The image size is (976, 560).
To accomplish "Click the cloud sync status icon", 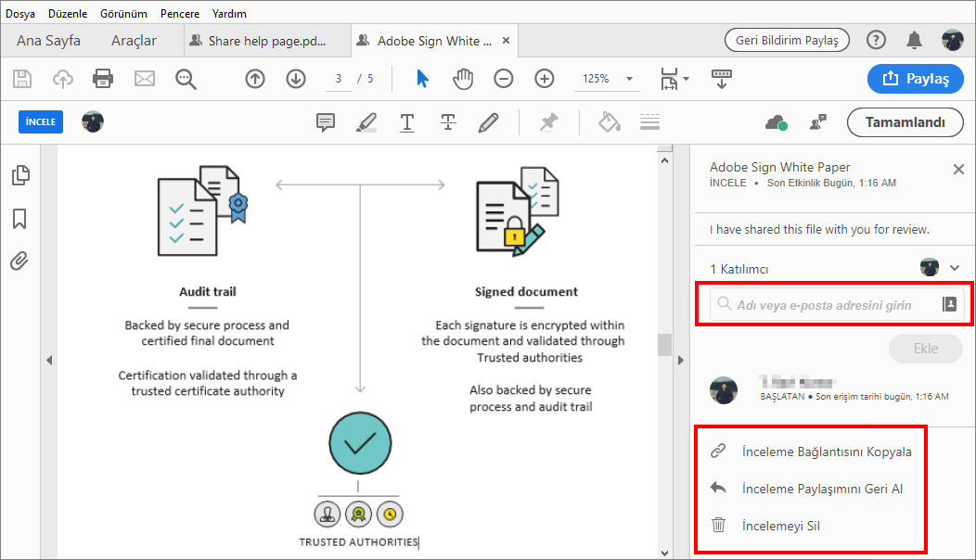I will (x=777, y=122).
